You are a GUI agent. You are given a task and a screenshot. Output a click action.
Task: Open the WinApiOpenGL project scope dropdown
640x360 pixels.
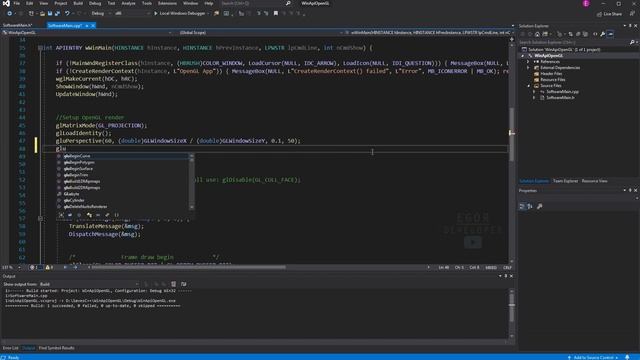pyautogui.click(x=87, y=33)
